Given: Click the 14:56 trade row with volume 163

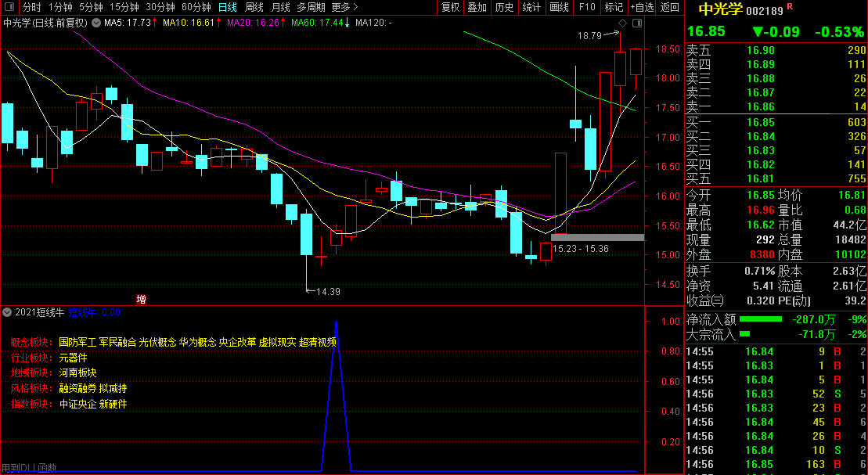Looking at the screenshot, I should (x=776, y=465).
